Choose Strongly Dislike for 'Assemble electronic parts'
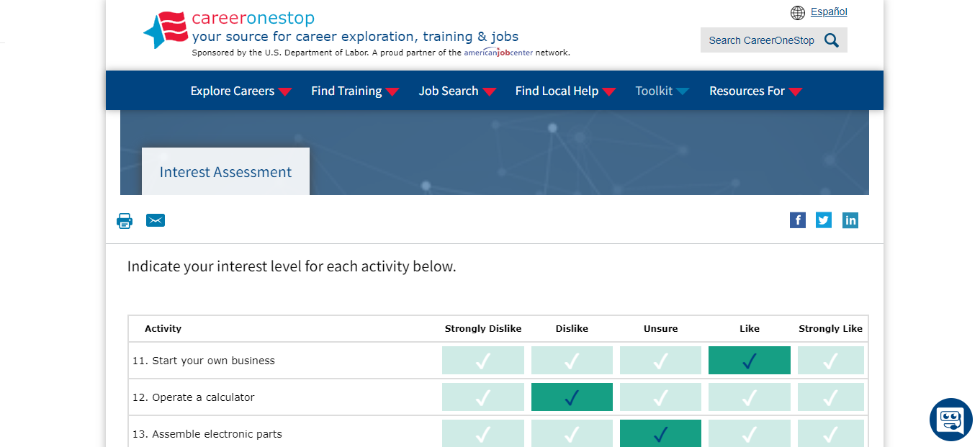Viewport: 980px width, 447px height. click(x=482, y=434)
